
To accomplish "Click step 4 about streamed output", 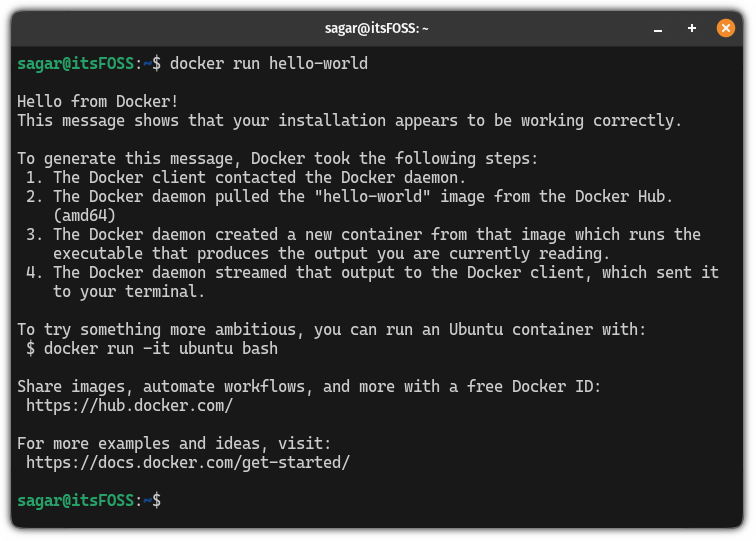I will tap(370, 272).
